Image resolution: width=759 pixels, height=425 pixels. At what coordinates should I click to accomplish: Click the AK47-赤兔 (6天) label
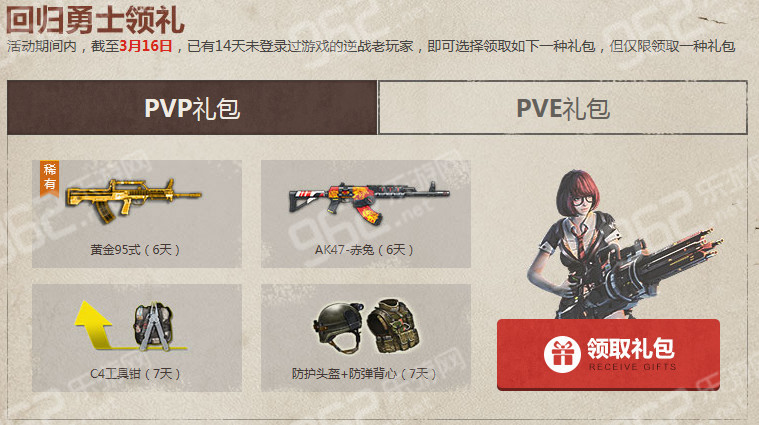point(364,250)
